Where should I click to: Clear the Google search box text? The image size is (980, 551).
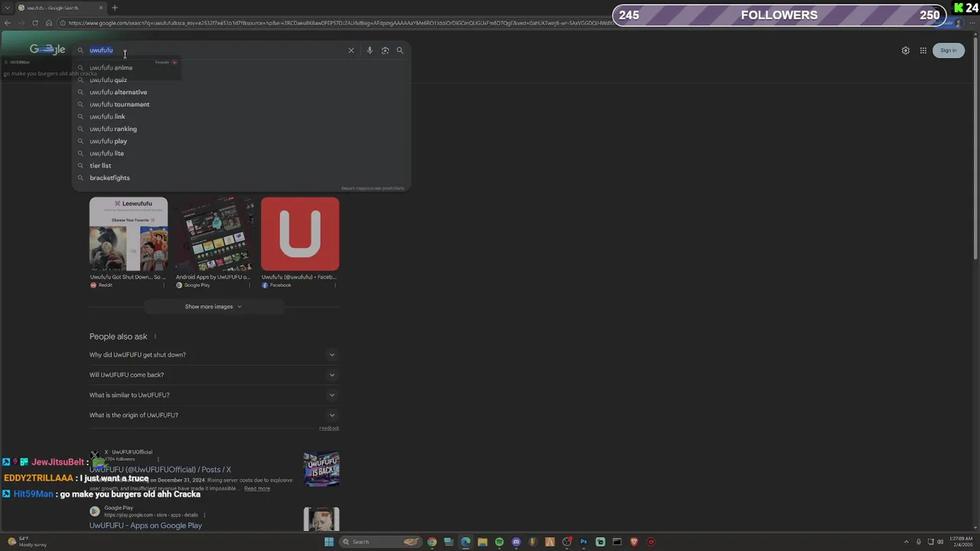(351, 51)
